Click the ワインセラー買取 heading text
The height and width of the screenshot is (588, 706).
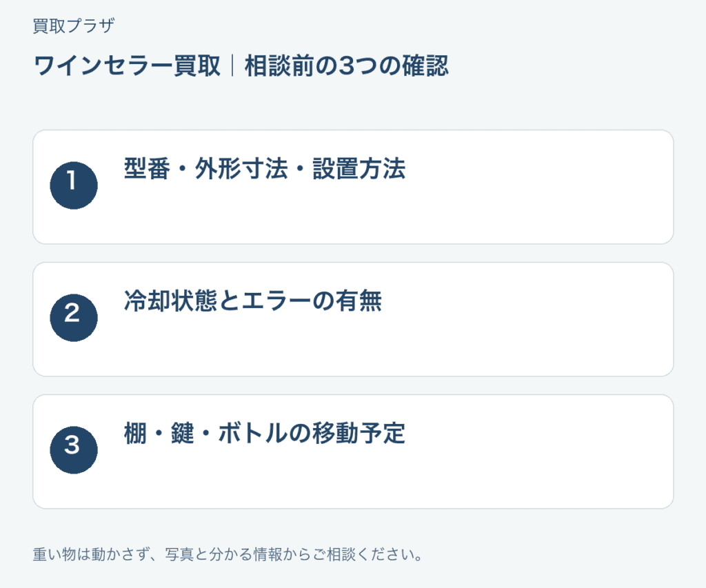click(x=127, y=65)
